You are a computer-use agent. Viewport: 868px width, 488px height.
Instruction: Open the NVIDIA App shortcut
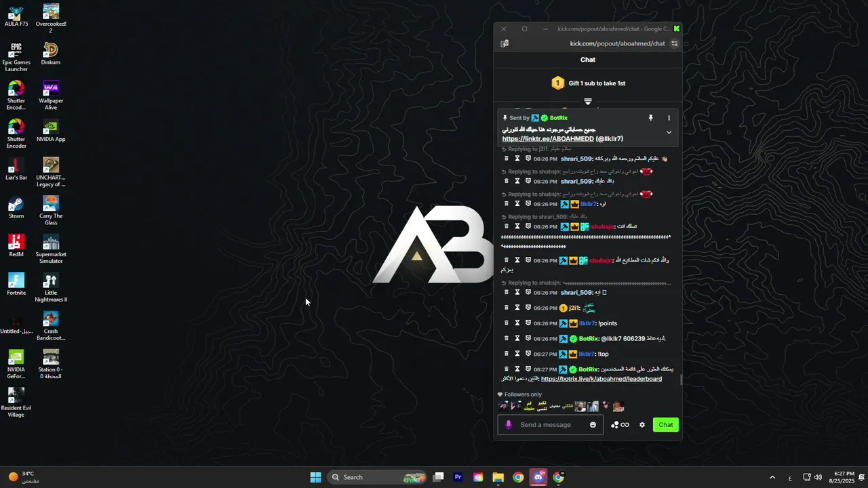[x=51, y=131]
